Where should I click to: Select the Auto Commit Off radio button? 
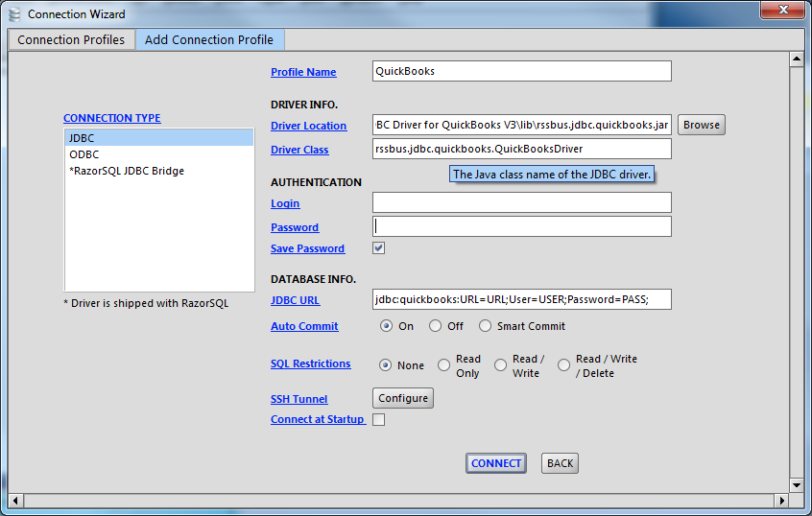point(436,326)
